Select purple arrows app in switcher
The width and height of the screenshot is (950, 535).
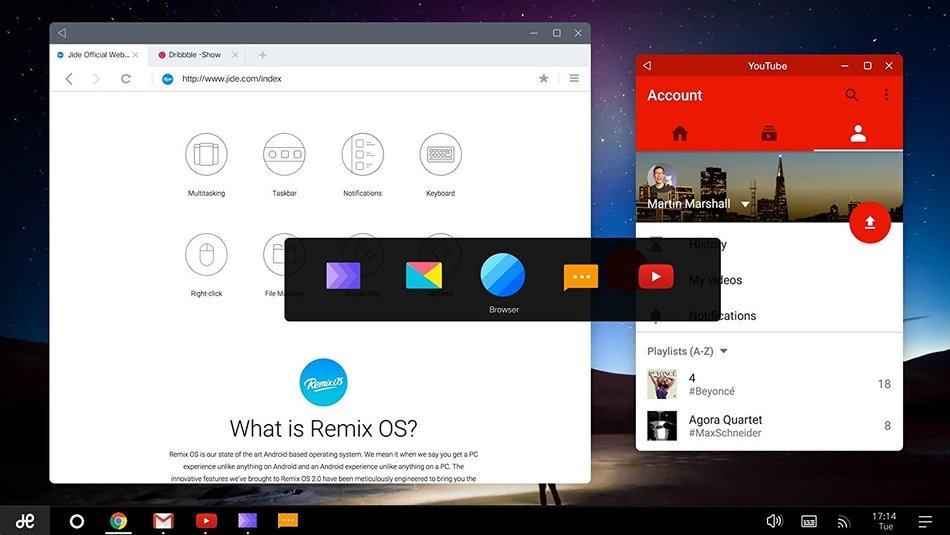[x=343, y=276]
